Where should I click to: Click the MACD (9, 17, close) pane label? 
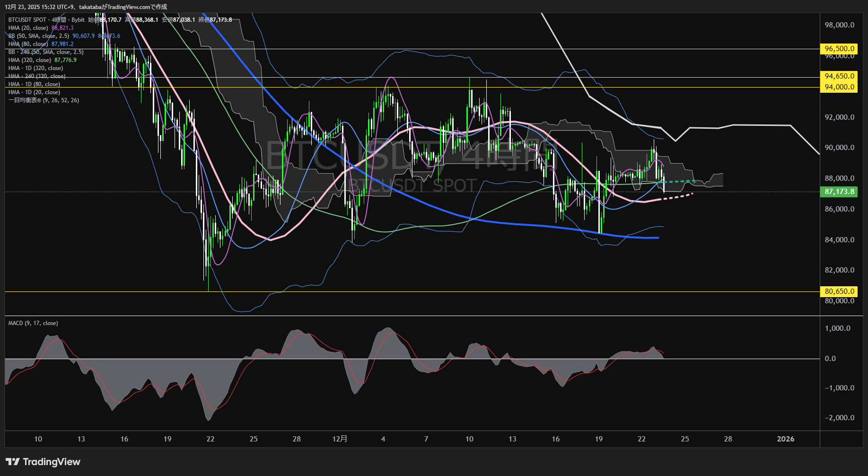[x=33, y=323]
